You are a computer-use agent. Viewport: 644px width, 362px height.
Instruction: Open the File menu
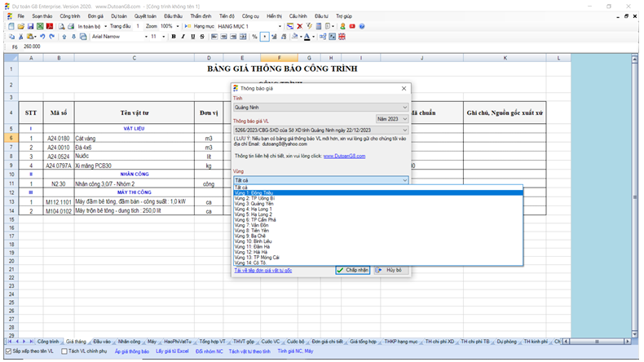coord(21,16)
